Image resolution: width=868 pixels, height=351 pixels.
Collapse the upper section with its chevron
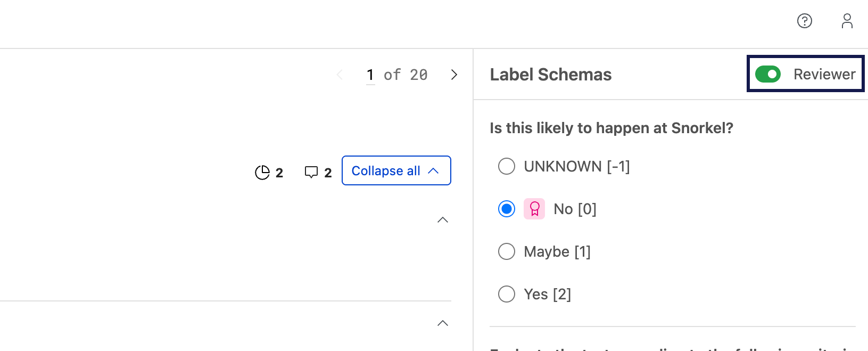tap(442, 220)
